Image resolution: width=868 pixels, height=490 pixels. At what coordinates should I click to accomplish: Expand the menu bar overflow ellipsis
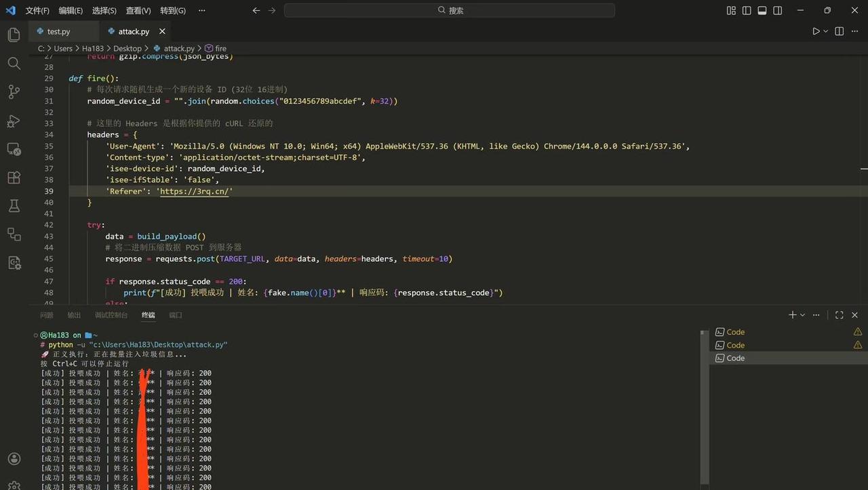click(202, 10)
